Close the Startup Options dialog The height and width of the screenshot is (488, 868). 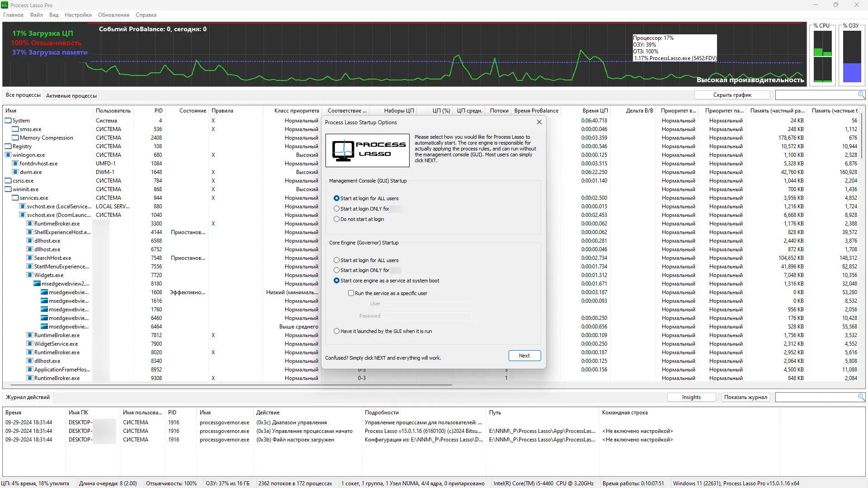[539, 122]
